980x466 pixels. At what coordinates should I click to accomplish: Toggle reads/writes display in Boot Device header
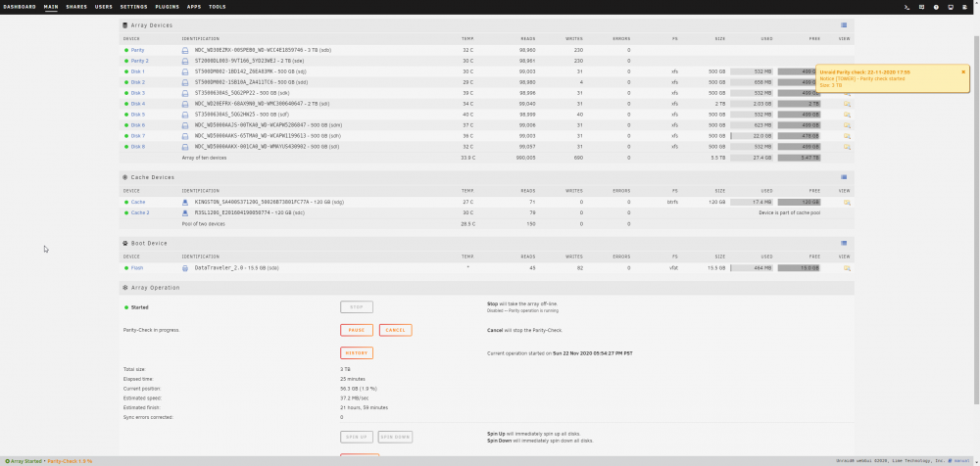(x=844, y=243)
